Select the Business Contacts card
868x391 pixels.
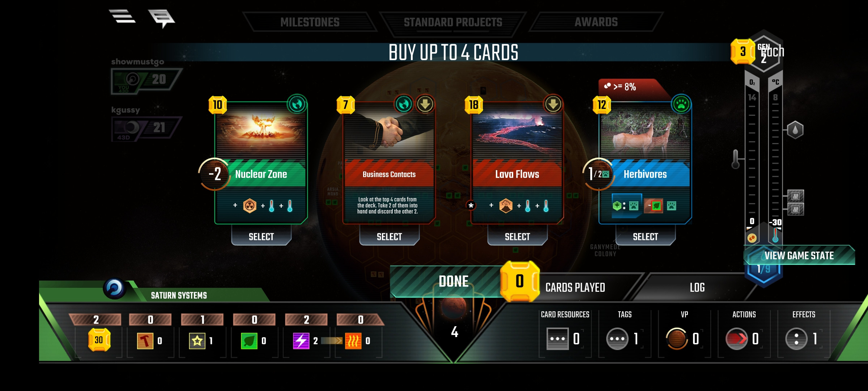[x=389, y=236]
